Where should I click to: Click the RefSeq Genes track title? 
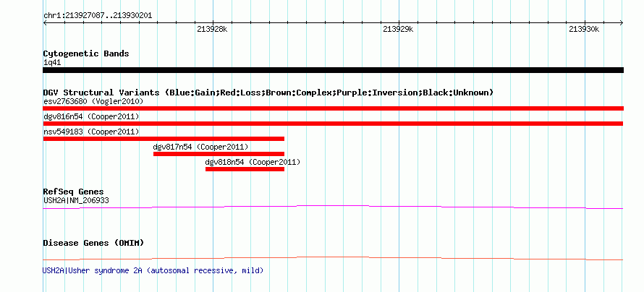point(74,192)
